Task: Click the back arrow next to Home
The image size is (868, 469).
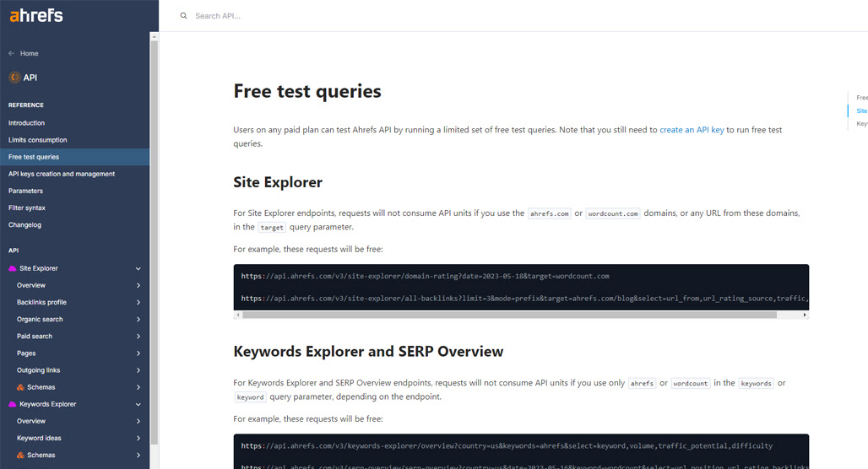Action: pyautogui.click(x=12, y=53)
